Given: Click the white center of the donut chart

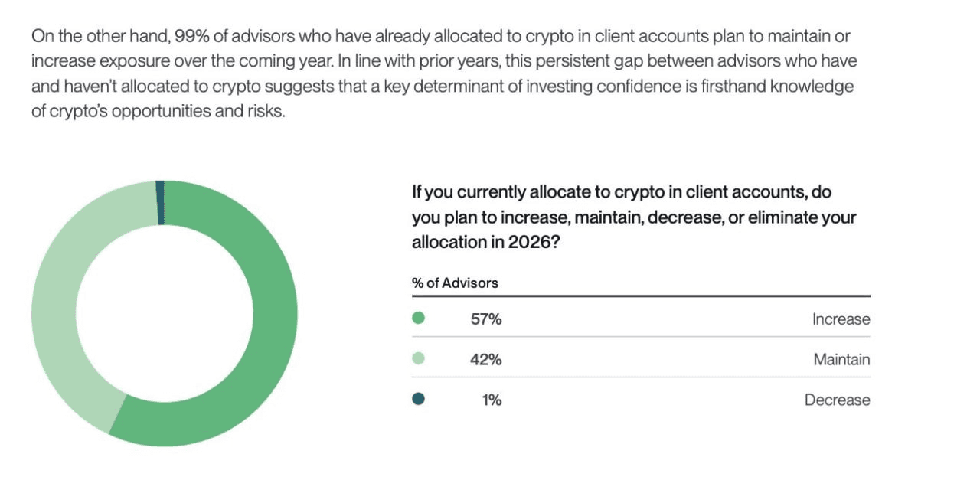Looking at the screenshot, I should [164, 313].
